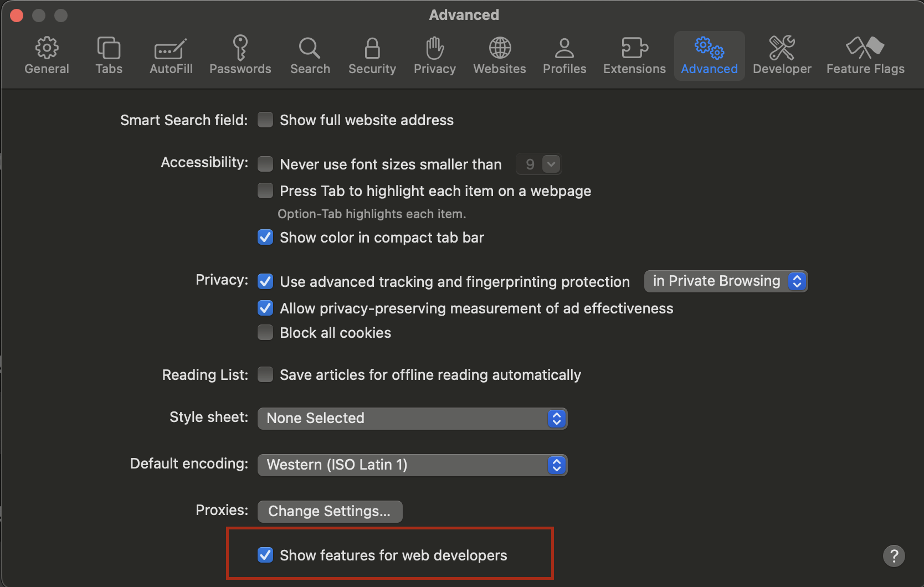Open the Tabs settings pane
Image resolution: width=924 pixels, height=587 pixels.
point(109,55)
